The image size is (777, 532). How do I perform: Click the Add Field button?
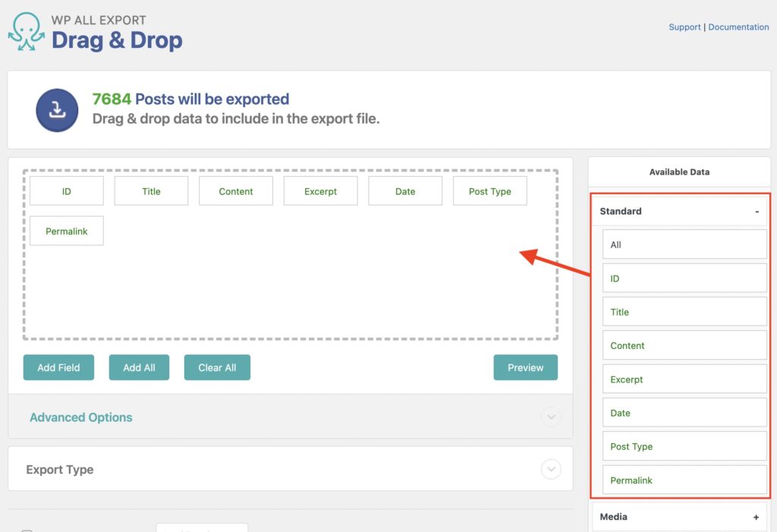(58, 367)
